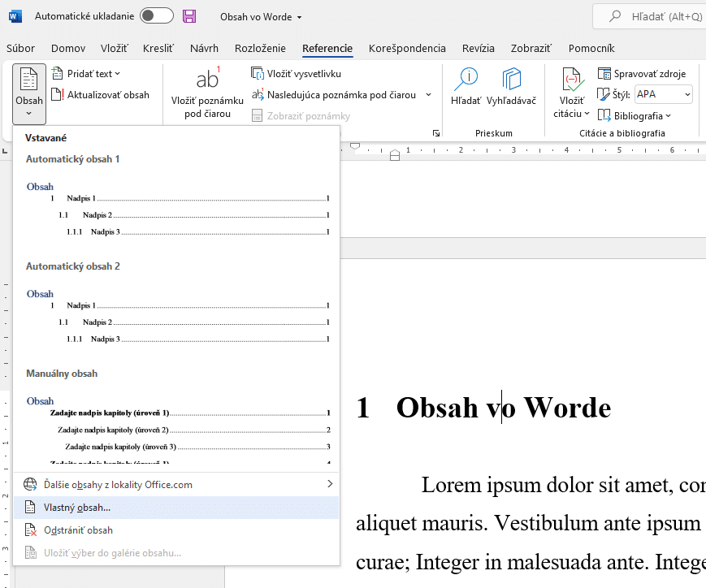Open the Súbor tab
Screen dimensions: 706x588
20,48
